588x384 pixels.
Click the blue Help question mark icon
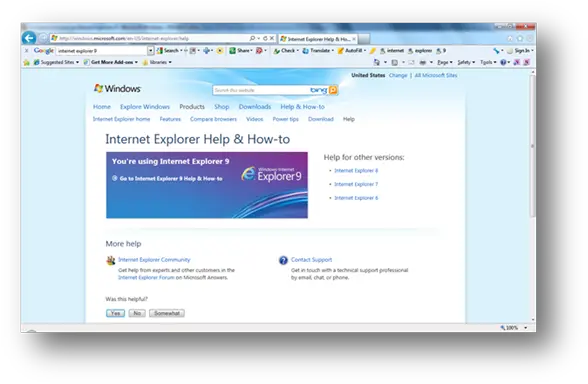pyautogui.click(x=503, y=62)
